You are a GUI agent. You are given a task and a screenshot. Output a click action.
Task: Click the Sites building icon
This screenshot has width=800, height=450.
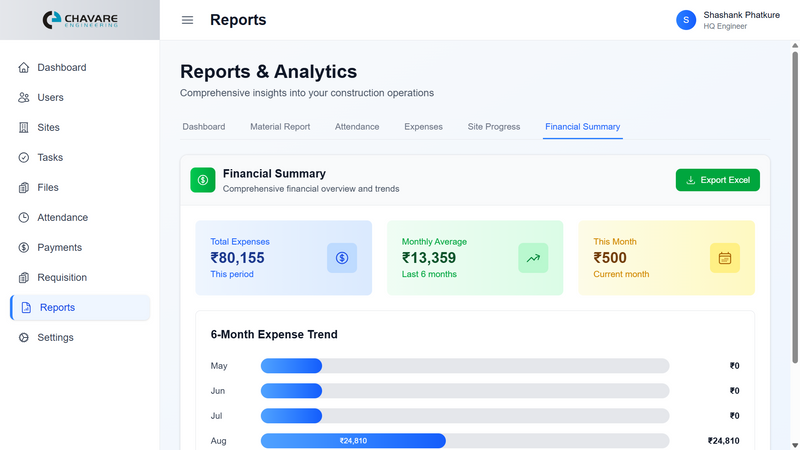[24, 128]
